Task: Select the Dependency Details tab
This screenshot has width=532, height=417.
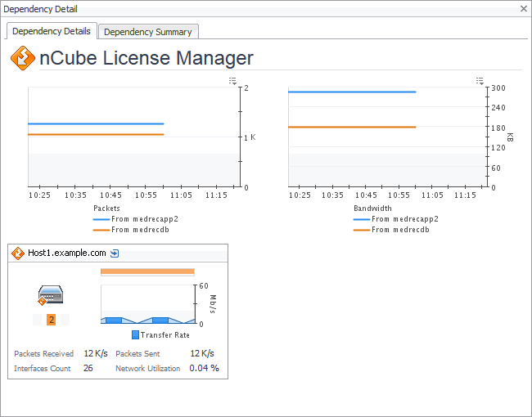Action: pyautogui.click(x=52, y=31)
